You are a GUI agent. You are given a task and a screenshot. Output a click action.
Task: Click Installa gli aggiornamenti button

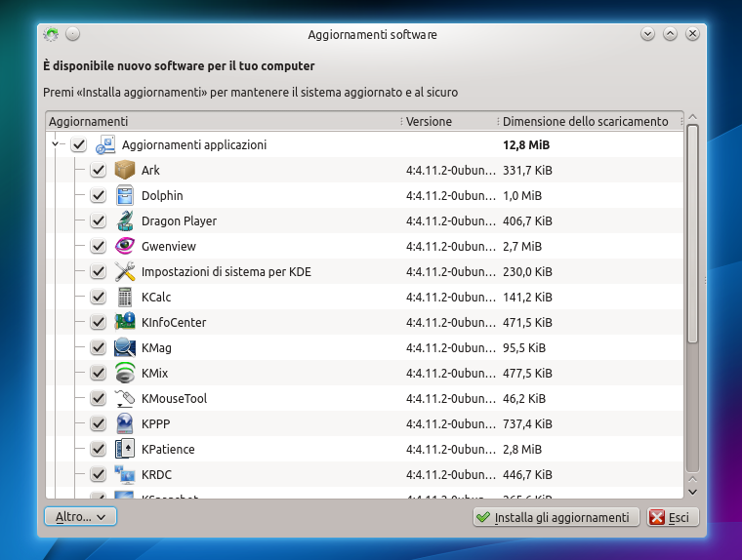tap(556, 517)
